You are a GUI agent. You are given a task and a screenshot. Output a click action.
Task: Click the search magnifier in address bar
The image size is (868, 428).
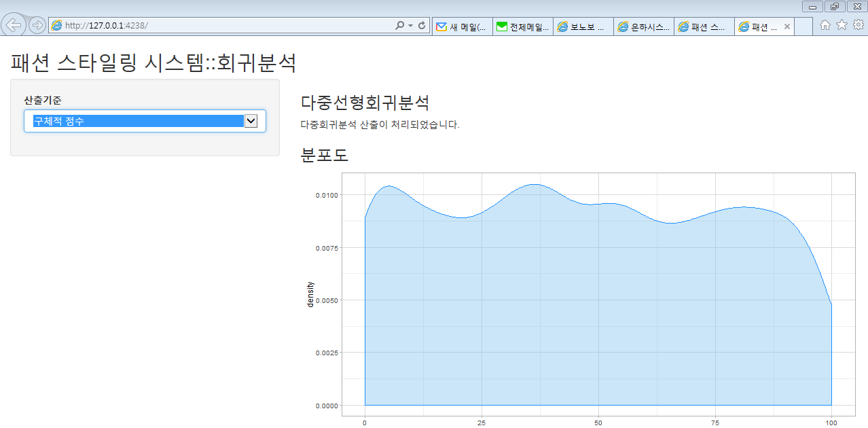pyautogui.click(x=399, y=26)
